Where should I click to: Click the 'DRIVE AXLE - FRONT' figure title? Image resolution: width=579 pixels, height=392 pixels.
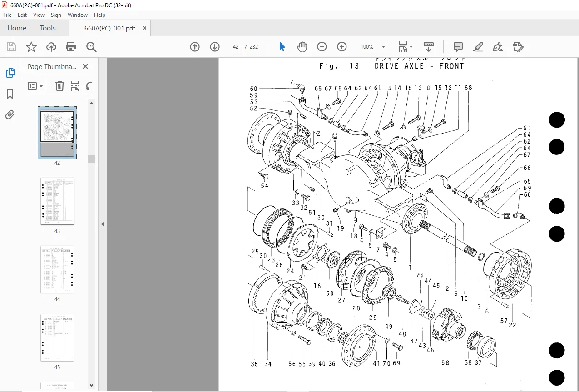click(419, 66)
